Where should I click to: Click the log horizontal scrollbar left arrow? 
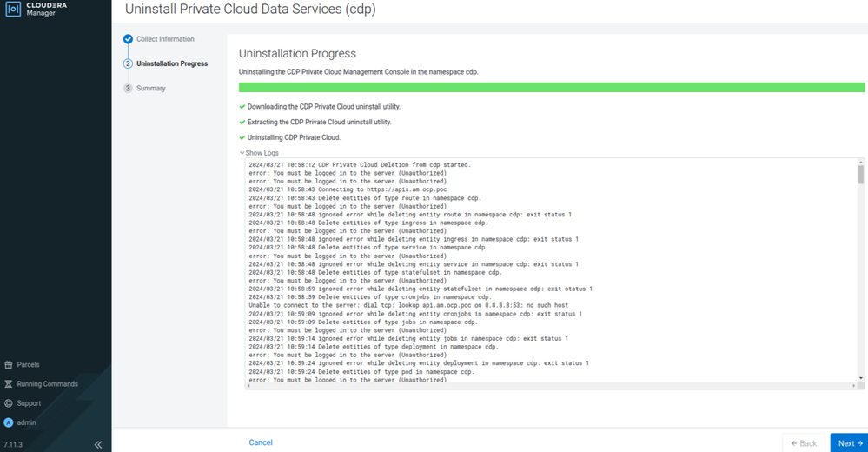[x=248, y=386]
